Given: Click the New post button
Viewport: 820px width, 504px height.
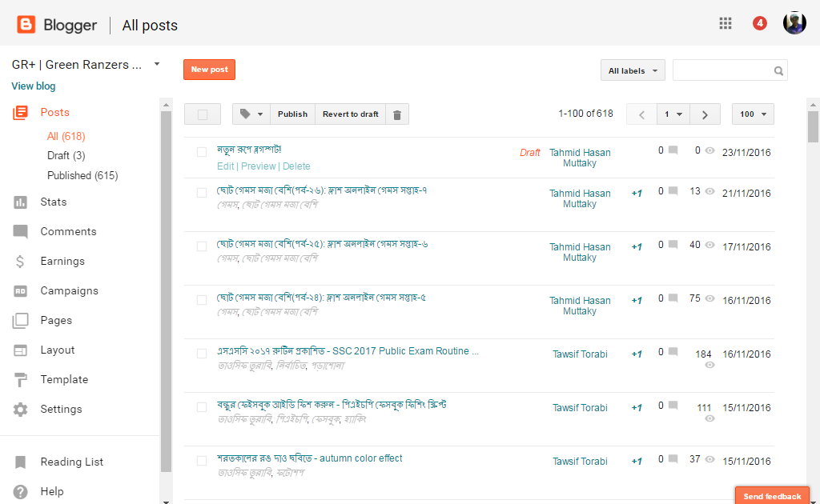Looking at the screenshot, I should (x=209, y=70).
